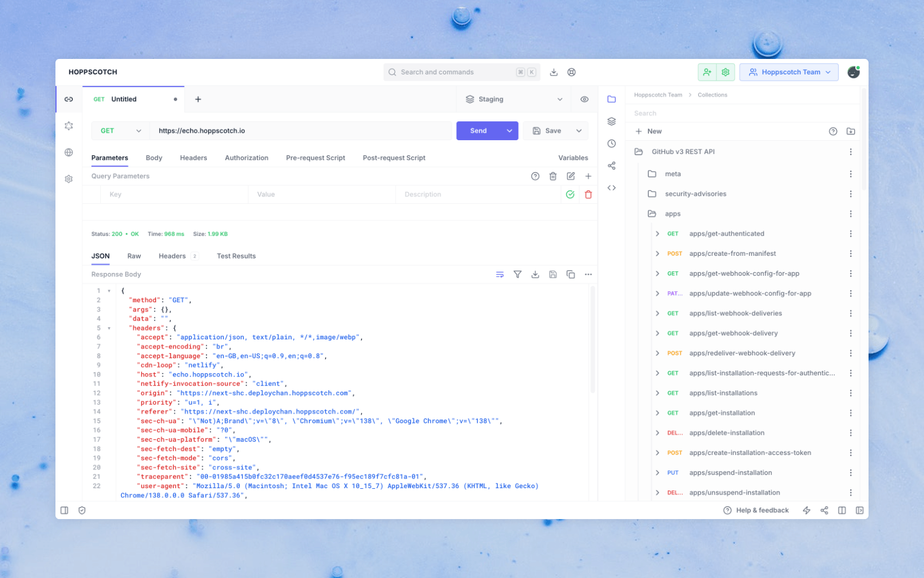Open Shared requests icon in right sidebar

tap(611, 166)
